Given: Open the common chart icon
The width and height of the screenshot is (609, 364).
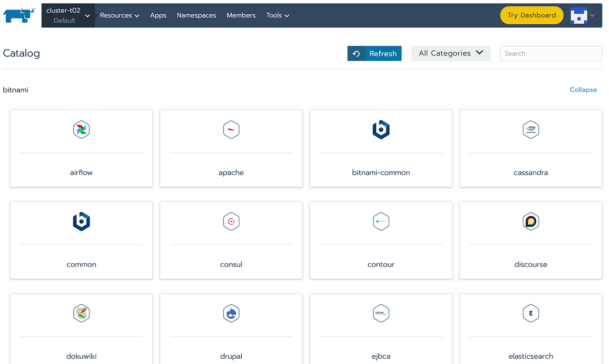Looking at the screenshot, I should point(81,221).
